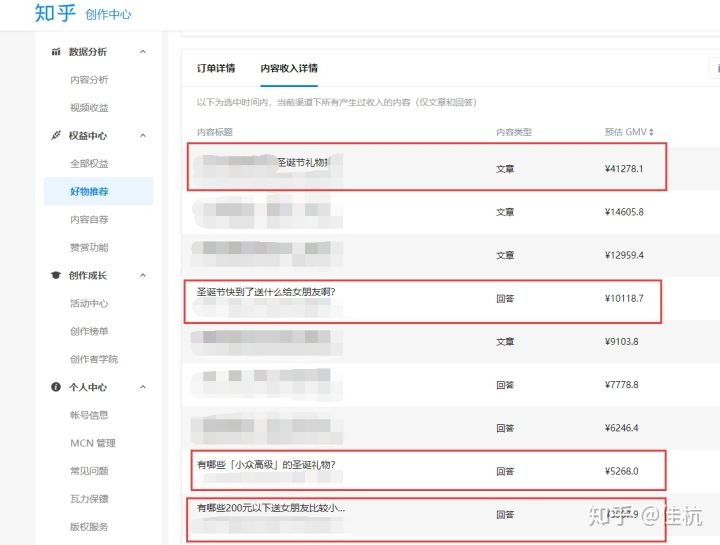720x545 pixels.
Task: Open 赞赏功能 in sidebar
Action: tap(89, 247)
